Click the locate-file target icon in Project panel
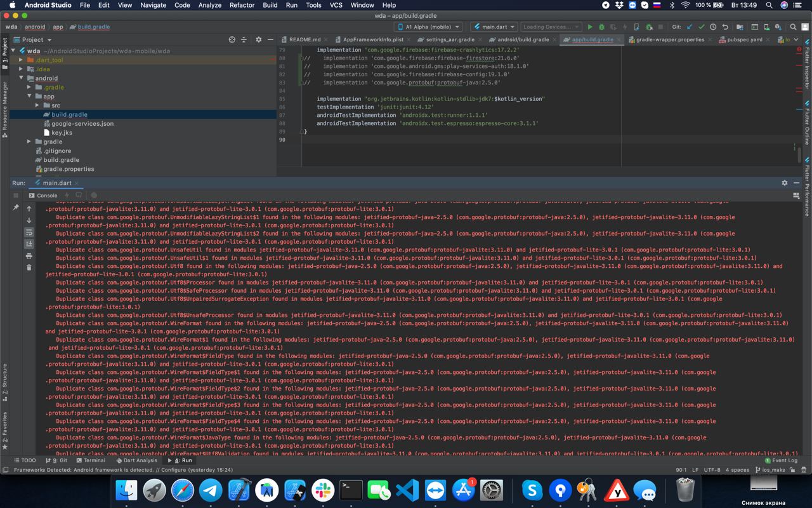This screenshot has height=508, width=812. [x=232, y=39]
